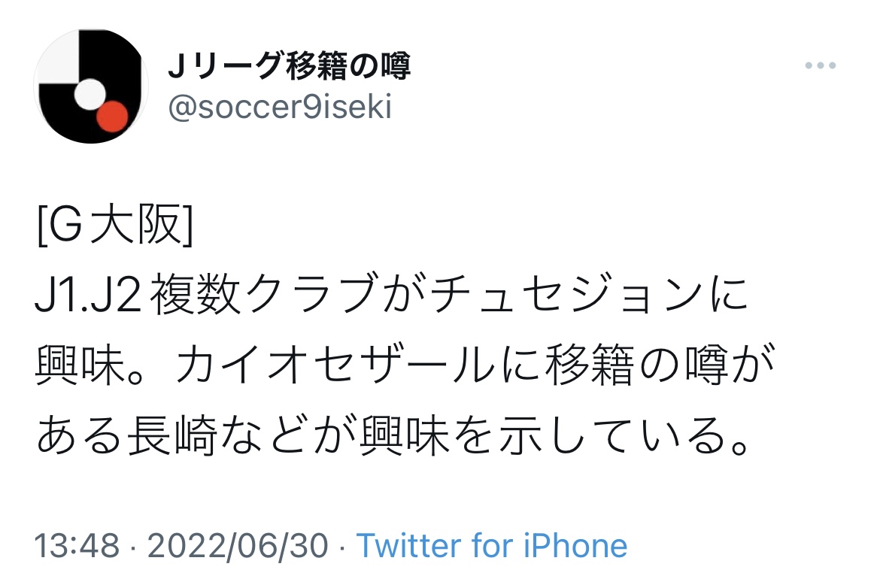Open the Jリーグ移籍の噂 display name
Screen dimensions: 877x588
click(x=290, y=68)
